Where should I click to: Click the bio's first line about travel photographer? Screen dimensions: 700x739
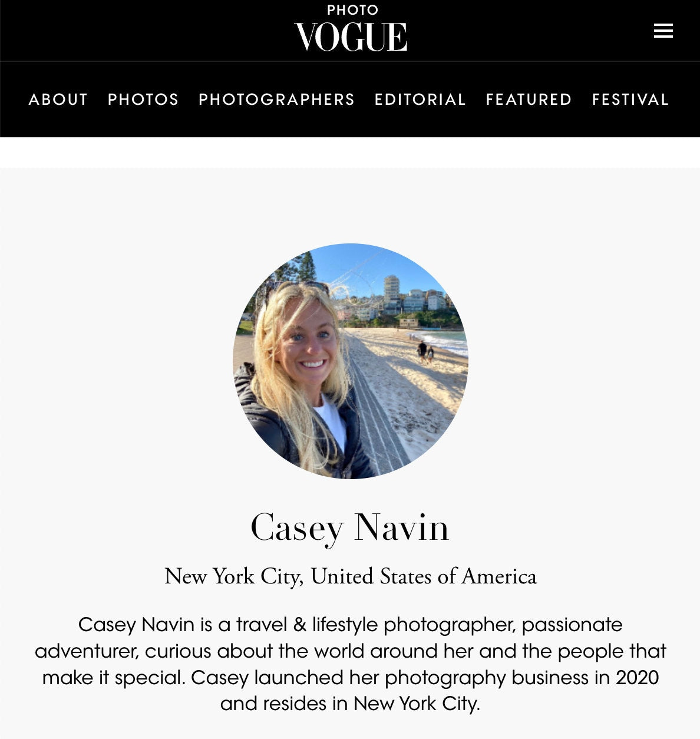[351, 625]
